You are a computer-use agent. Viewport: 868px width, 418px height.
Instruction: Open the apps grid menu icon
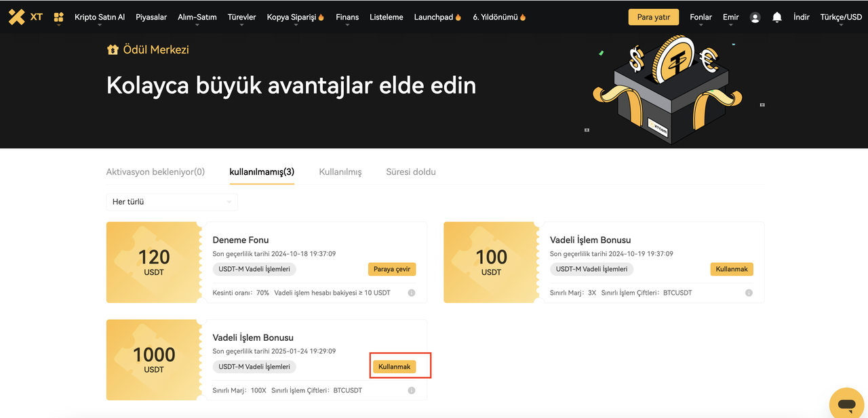(x=59, y=17)
